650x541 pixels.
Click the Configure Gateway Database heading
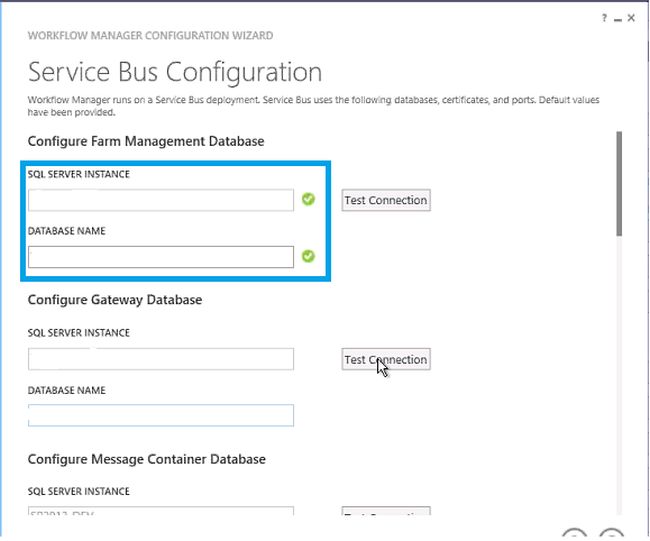tap(114, 300)
